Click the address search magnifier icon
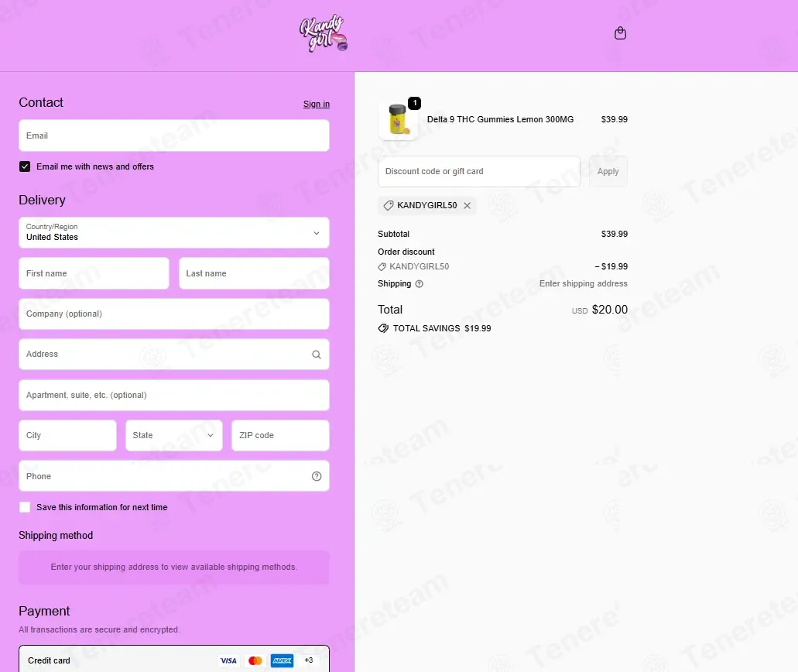 click(317, 355)
